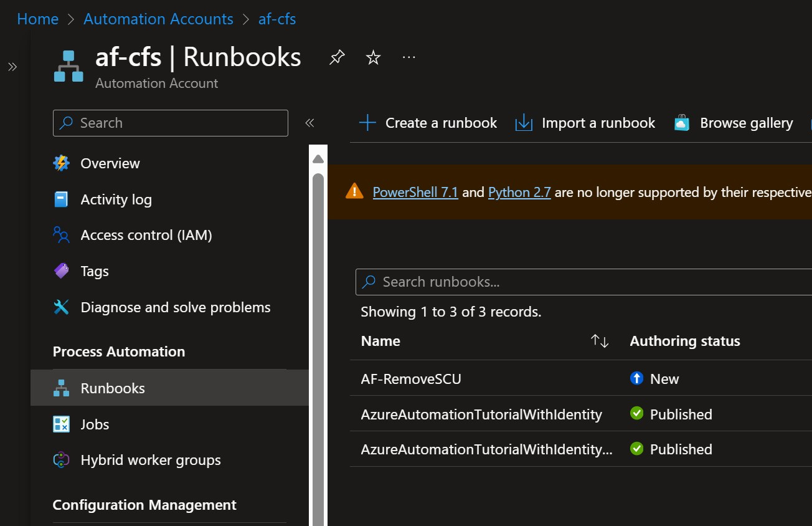Click the Jobs checklist icon

coord(61,424)
